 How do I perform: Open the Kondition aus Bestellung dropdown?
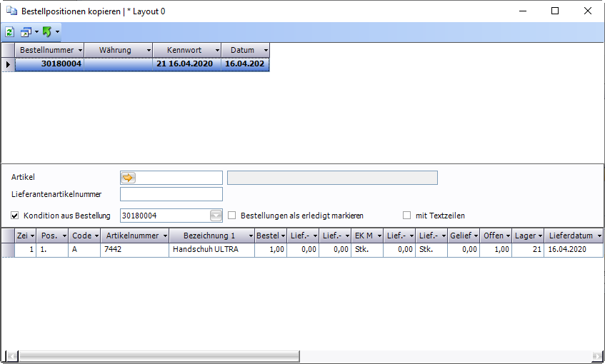[216, 216]
